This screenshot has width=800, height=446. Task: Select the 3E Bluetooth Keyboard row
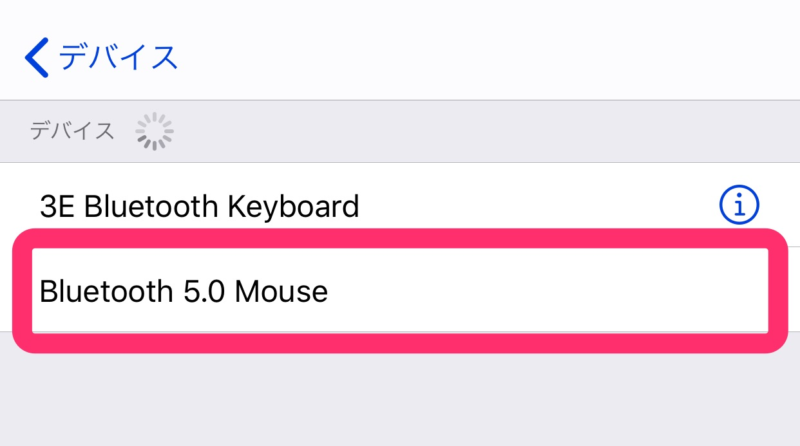point(400,205)
